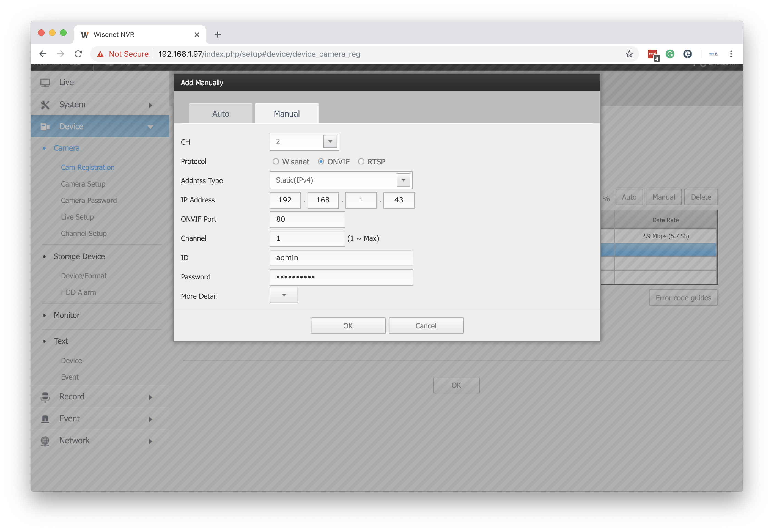Click the System wrench icon
This screenshot has width=774, height=532.
[45, 105]
